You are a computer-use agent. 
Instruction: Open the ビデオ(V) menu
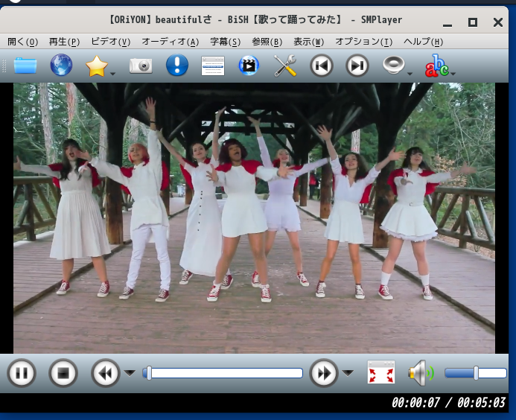point(110,42)
